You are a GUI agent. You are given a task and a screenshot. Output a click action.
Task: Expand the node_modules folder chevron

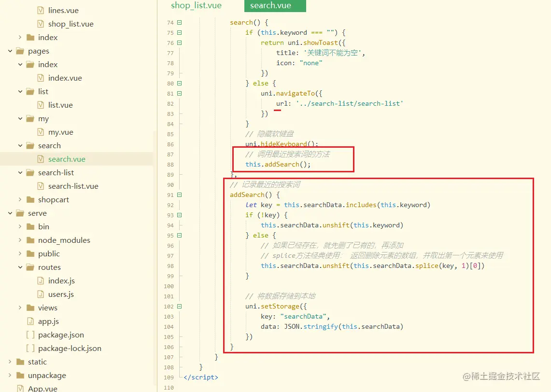coord(20,240)
